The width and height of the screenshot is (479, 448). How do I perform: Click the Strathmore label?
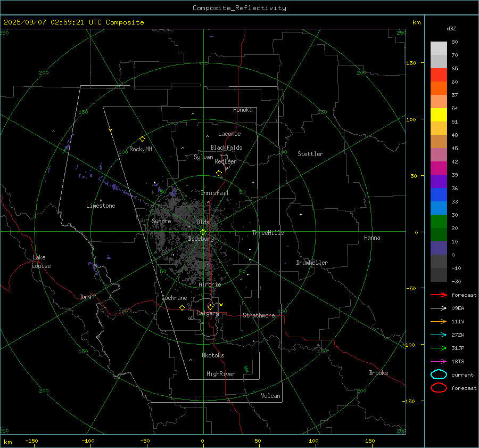coord(259,315)
